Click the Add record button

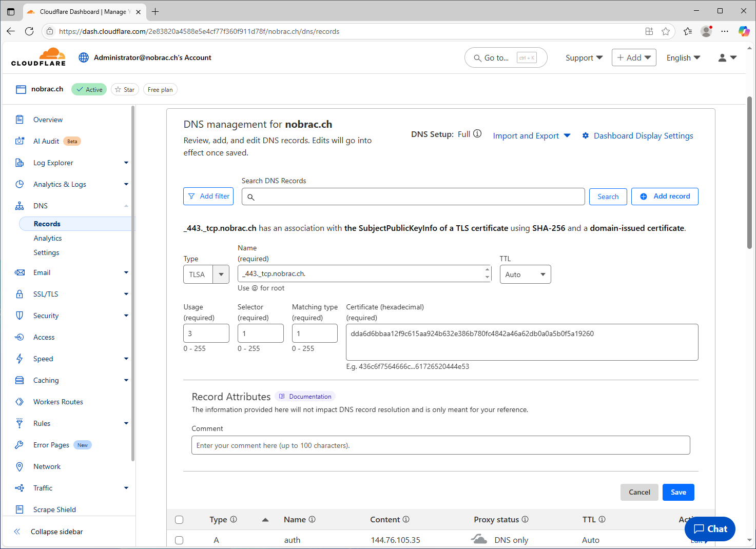pos(665,197)
